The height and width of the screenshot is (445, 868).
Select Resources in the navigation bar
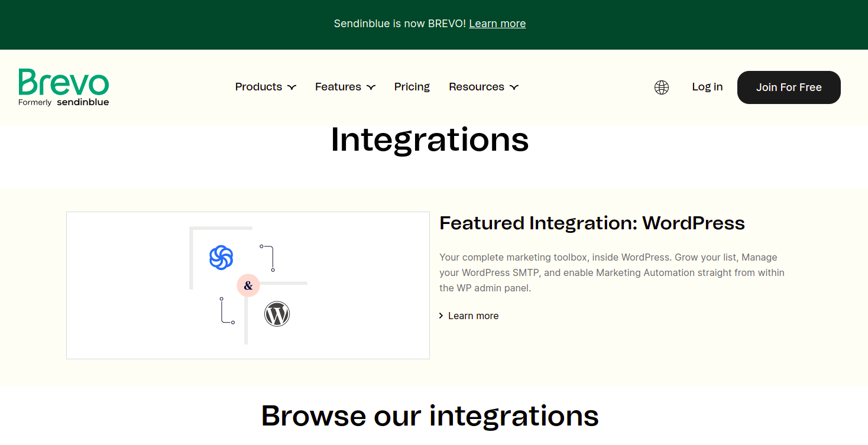(x=477, y=86)
